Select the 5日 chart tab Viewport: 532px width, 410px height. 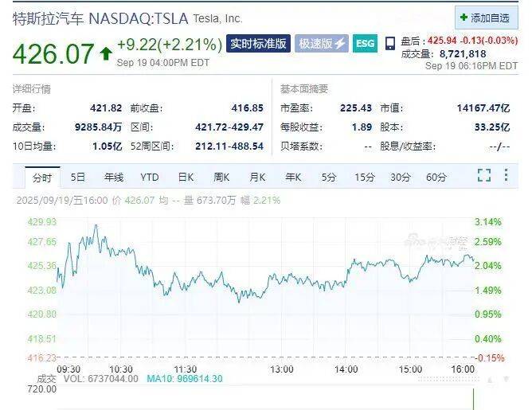(78, 177)
